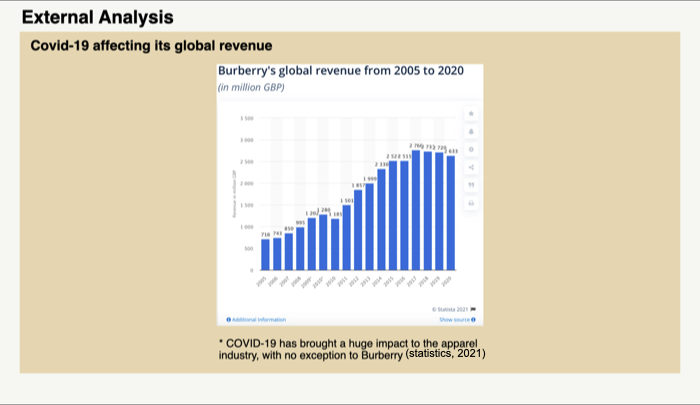The width and height of the screenshot is (700, 405).
Task: Click the rotated y-axis title text
Action: click(233, 194)
